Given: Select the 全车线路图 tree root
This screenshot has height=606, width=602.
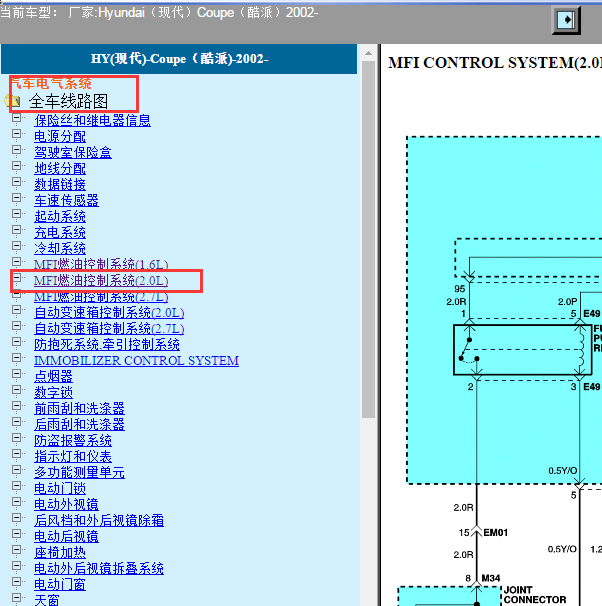Looking at the screenshot, I should tap(68, 101).
